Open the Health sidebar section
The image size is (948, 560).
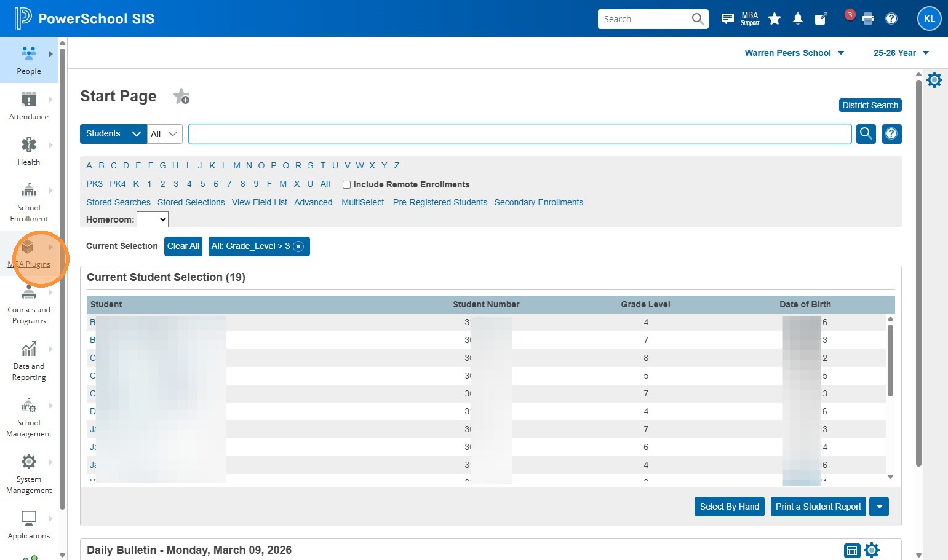point(29,151)
